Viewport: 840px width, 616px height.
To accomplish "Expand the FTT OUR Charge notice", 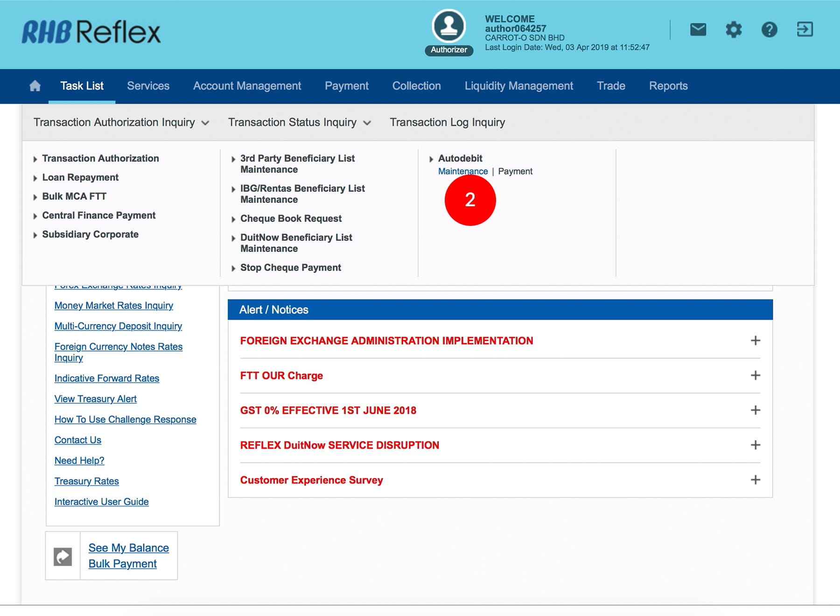I will (x=755, y=376).
